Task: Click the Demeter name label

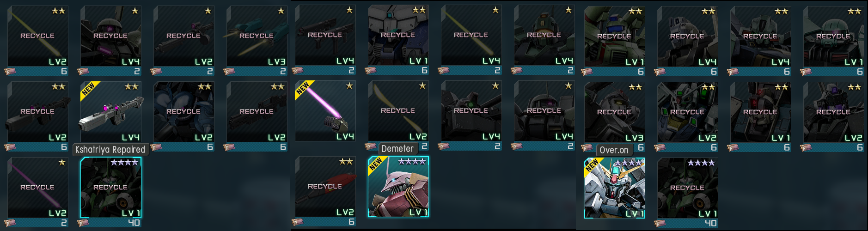Action: 397,149
